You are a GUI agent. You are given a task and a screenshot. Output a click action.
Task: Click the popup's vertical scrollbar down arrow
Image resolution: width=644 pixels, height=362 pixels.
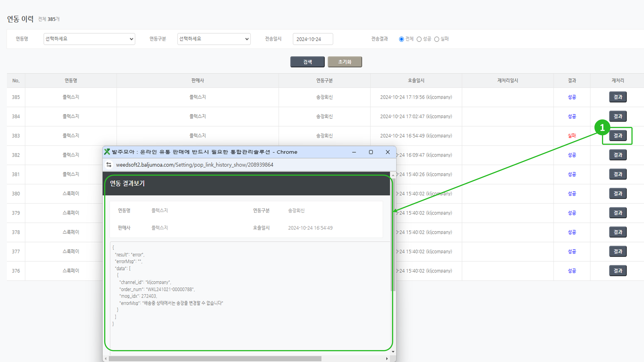[x=393, y=352]
